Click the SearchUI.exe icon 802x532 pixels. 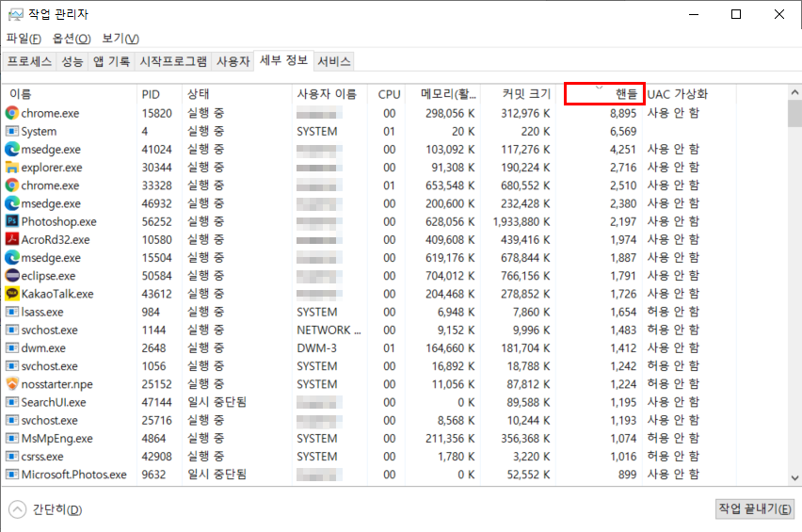[x=12, y=402]
